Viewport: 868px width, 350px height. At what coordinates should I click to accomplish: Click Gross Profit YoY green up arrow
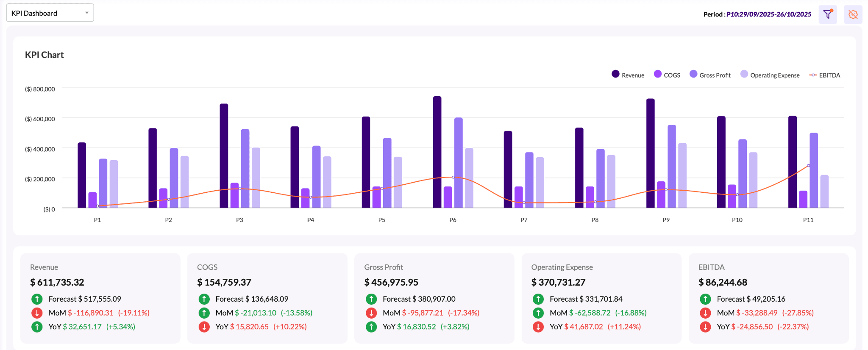click(x=371, y=327)
